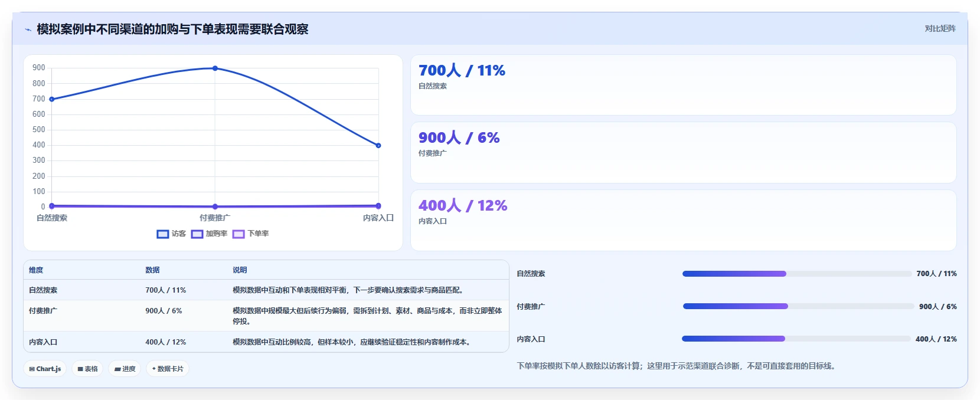Click the 访客 data point at 自然搜索 (700)
Viewport: 980px width, 400px height.
point(52,99)
